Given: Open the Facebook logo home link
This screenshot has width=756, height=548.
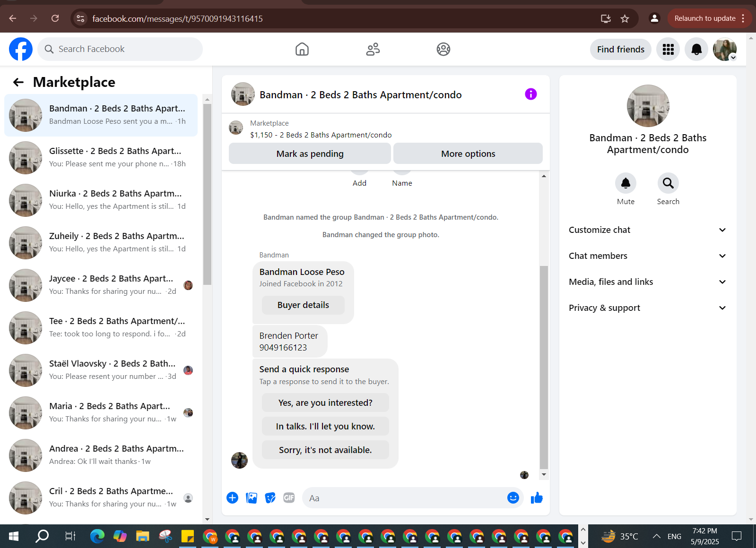Looking at the screenshot, I should tap(21, 49).
